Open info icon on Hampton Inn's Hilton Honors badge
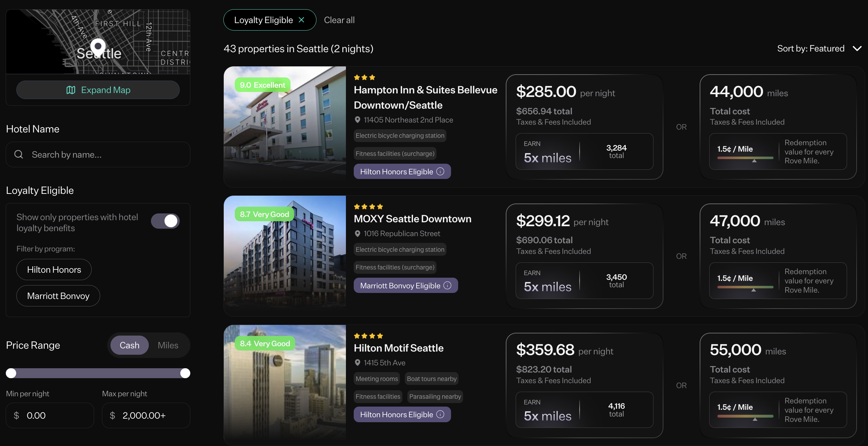The image size is (868, 446). (x=440, y=171)
